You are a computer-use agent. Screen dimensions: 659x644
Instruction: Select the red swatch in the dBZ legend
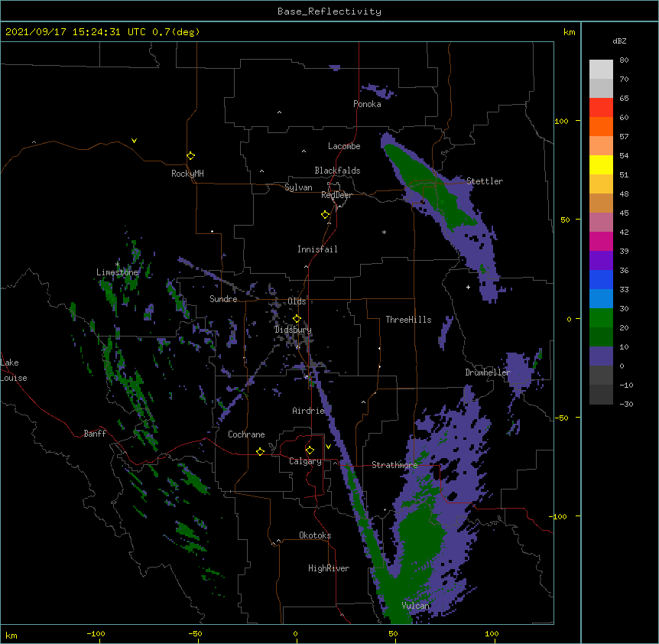click(x=601, y=107)
